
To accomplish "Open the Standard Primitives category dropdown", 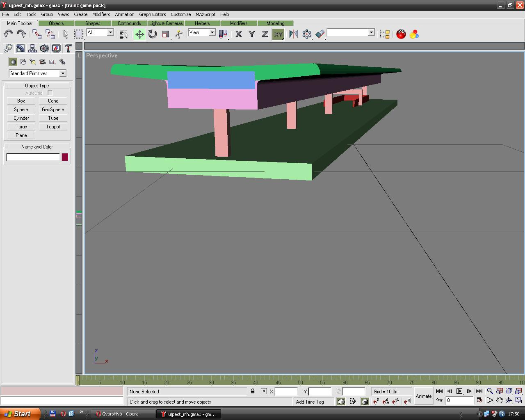I will point(37,73).
